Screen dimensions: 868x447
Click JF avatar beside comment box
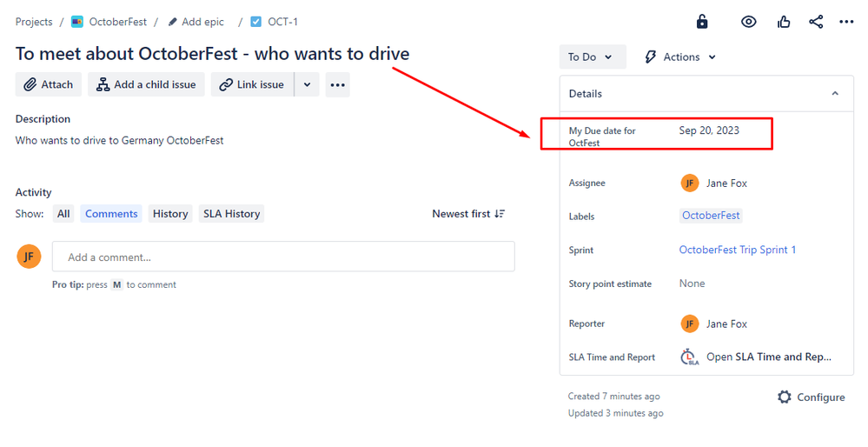[x=29, y=257]
